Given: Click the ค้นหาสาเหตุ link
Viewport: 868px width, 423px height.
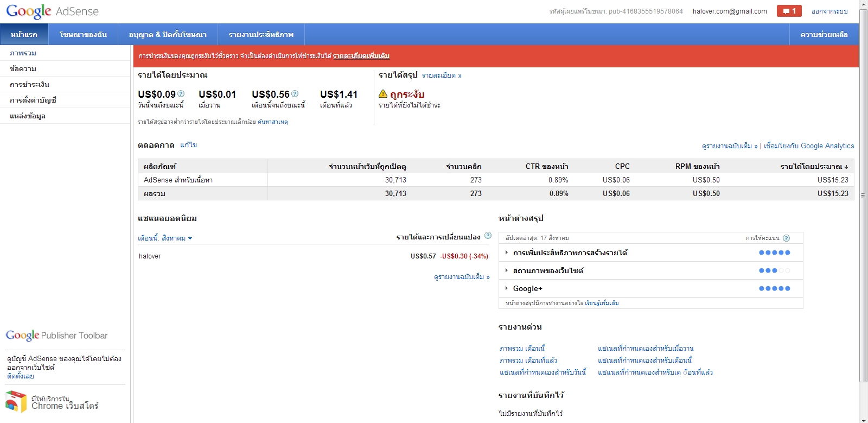Looking at the screenshot, I should pos(273,122).
